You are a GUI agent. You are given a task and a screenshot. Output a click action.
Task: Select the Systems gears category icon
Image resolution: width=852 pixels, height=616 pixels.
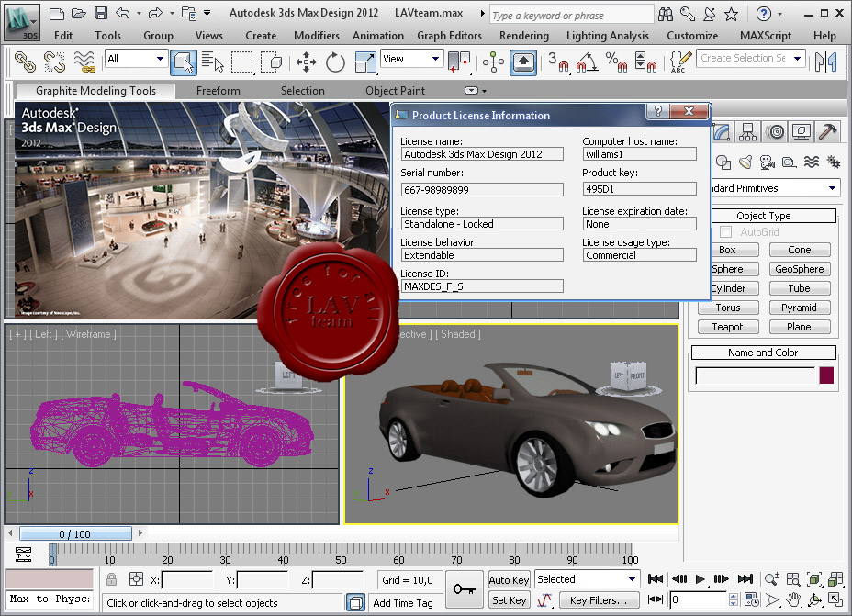(833, 162)
